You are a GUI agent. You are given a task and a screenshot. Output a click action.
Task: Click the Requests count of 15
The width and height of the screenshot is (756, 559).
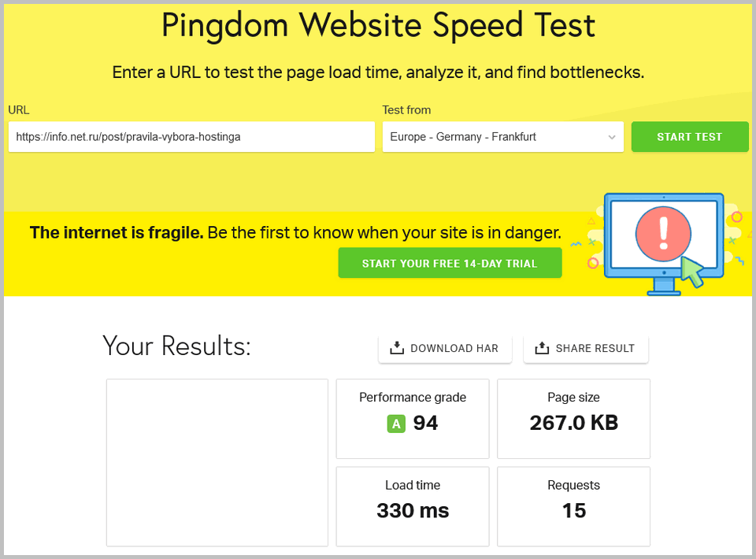(x=573, y=510)
